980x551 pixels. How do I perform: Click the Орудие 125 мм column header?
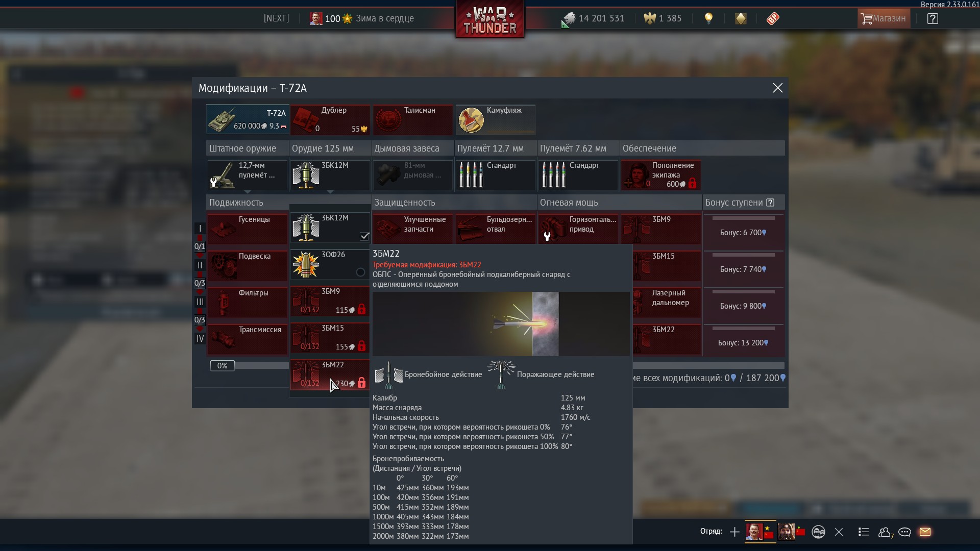(330, 148)
